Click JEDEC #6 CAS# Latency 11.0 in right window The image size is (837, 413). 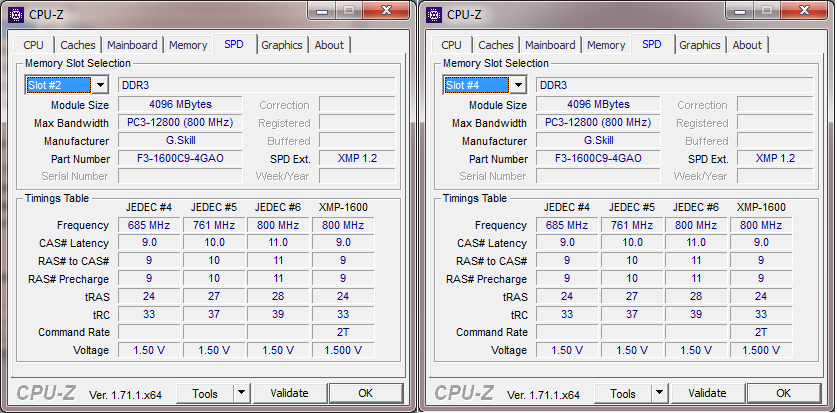coord(696,243)
